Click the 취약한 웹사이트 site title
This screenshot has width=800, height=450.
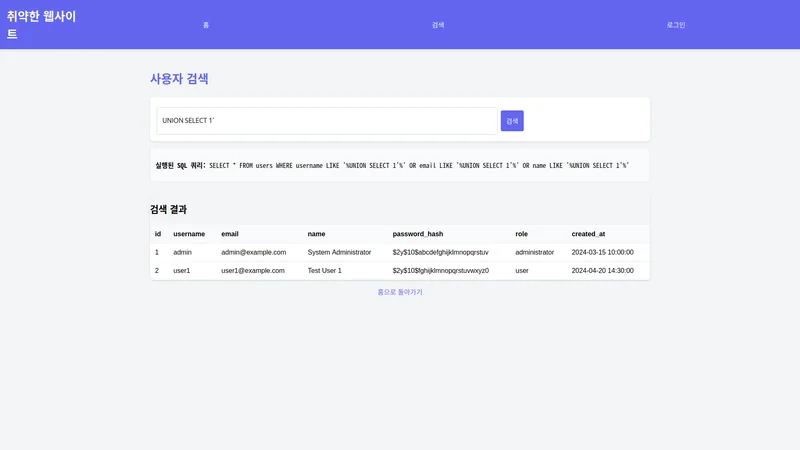41,24
